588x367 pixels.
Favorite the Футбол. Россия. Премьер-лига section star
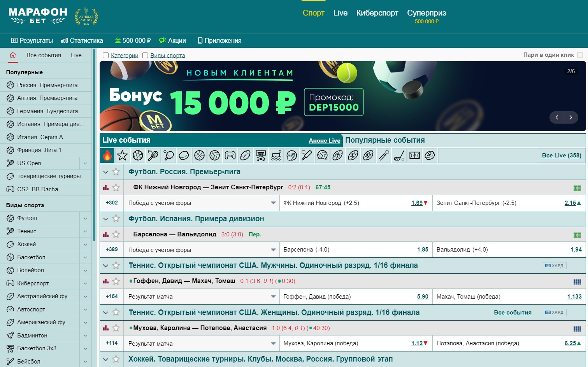pos(116,172)
